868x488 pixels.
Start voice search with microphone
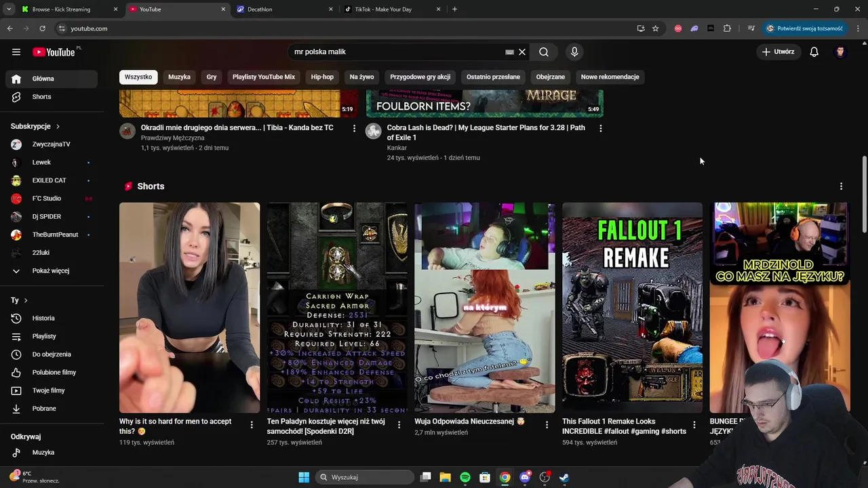click(574, 52)
